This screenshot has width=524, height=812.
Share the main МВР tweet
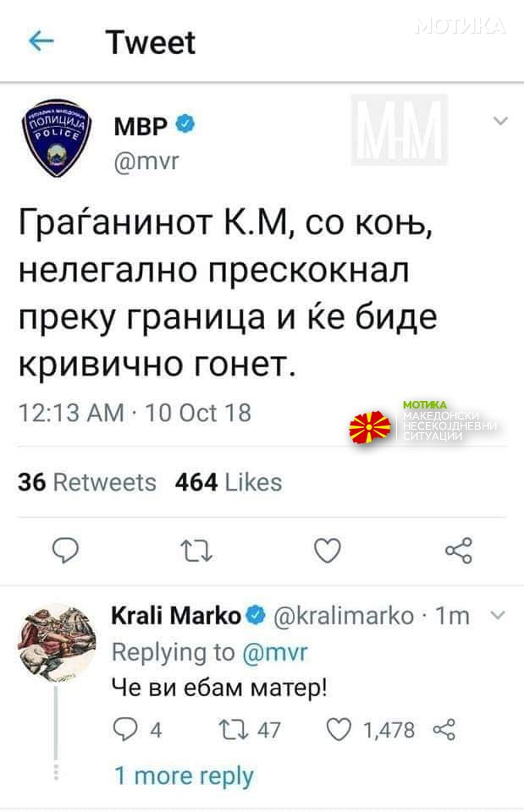coord(459,550)
